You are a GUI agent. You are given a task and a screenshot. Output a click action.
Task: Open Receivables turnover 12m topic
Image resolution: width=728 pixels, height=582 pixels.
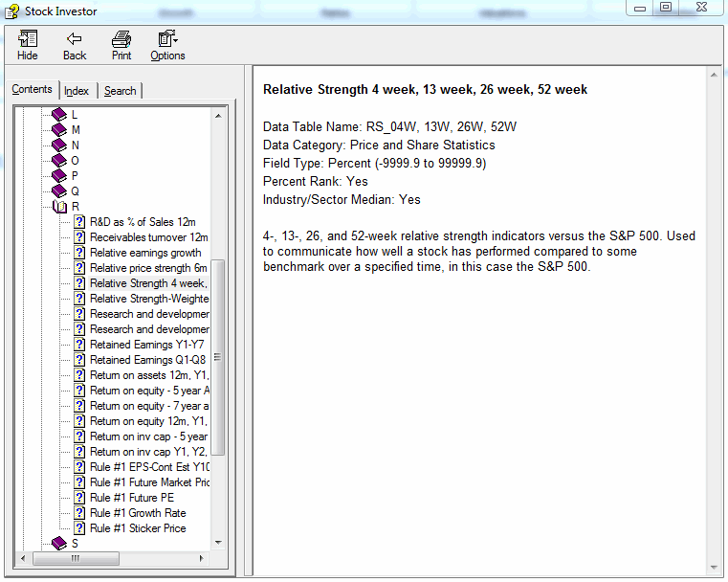click(148, 237)
